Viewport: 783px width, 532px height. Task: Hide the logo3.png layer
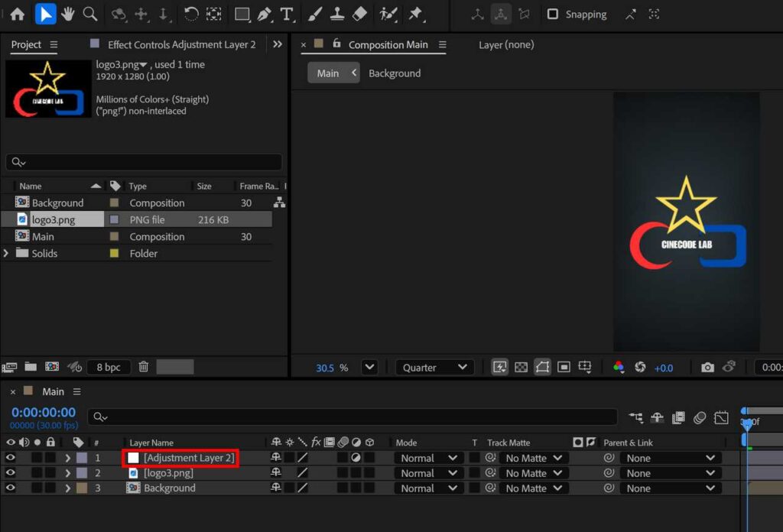click(11, 472)
